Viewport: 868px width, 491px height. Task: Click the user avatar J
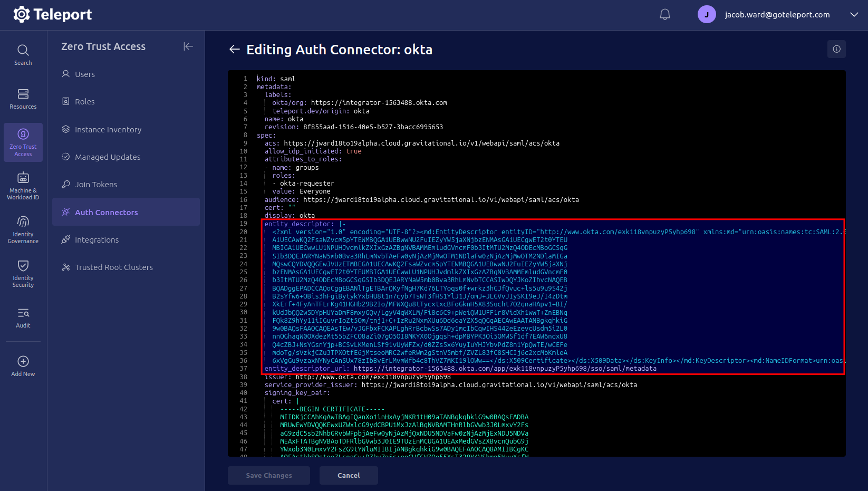point(707,14)
